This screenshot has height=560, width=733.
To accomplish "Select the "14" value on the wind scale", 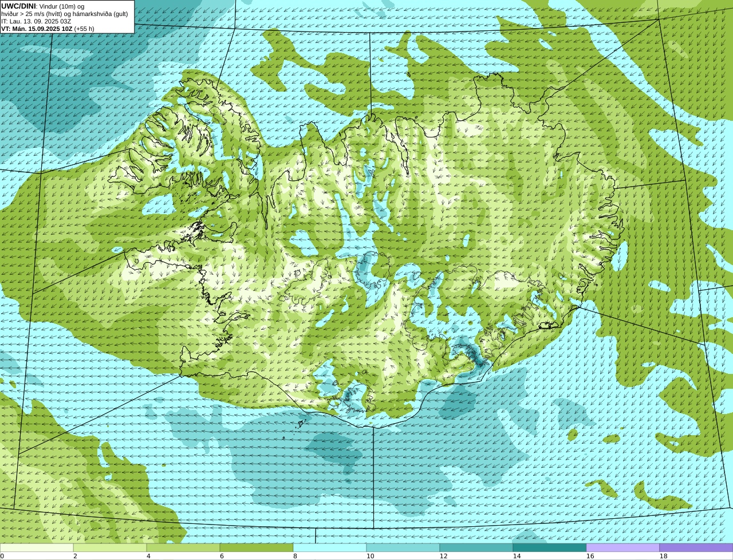I will pyautogui.click(x=517, y=556).
